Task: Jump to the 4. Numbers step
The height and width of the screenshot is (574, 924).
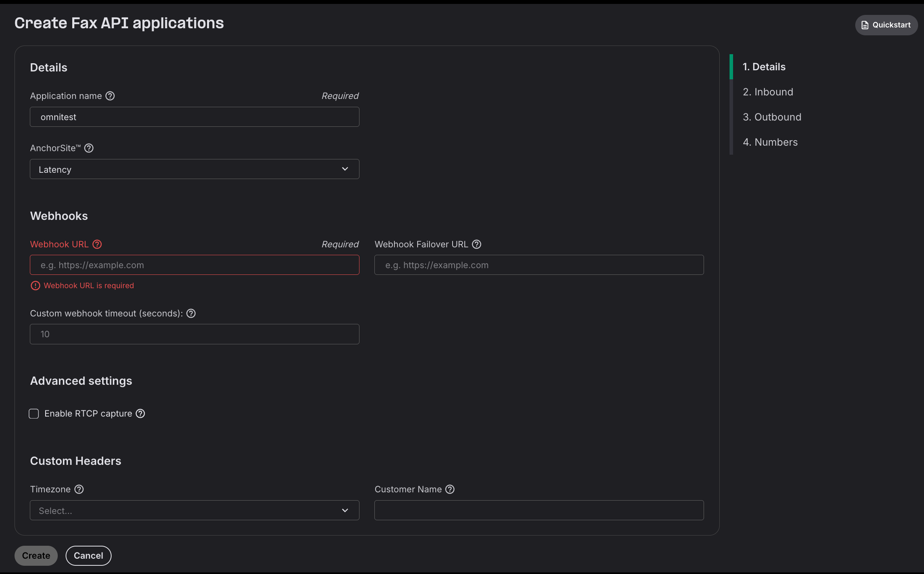Action: click(770, 142)
